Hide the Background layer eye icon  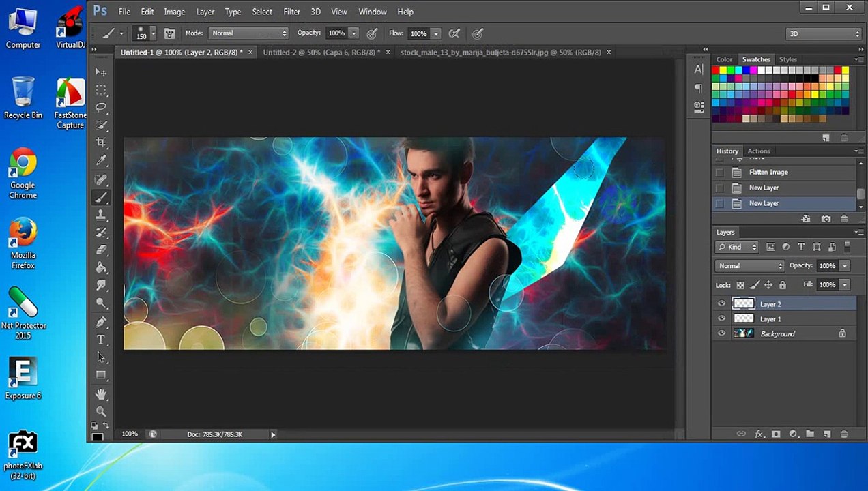point(721,333)
